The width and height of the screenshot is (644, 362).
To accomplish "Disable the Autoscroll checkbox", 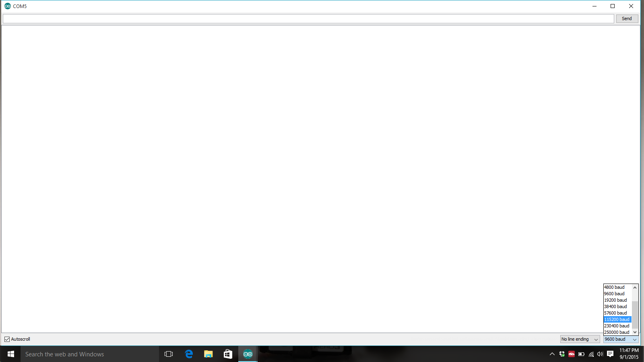I will [x=7, y=339].
